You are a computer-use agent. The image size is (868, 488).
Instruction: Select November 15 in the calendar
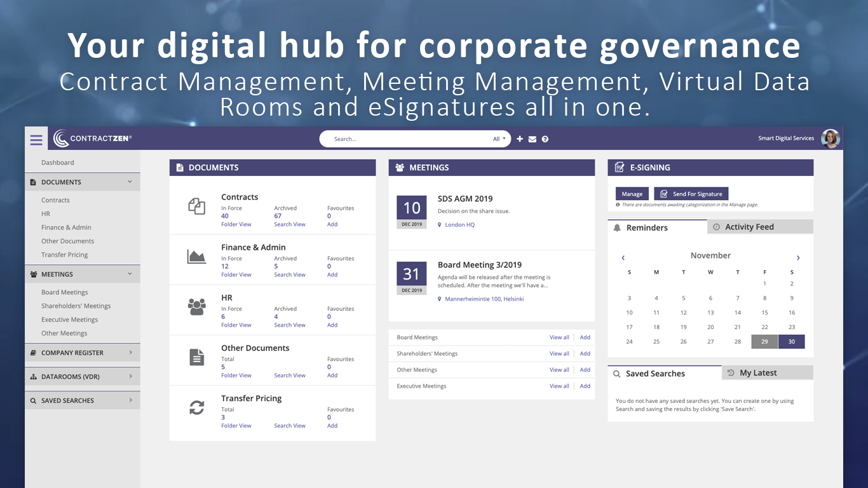coord(764,313)
